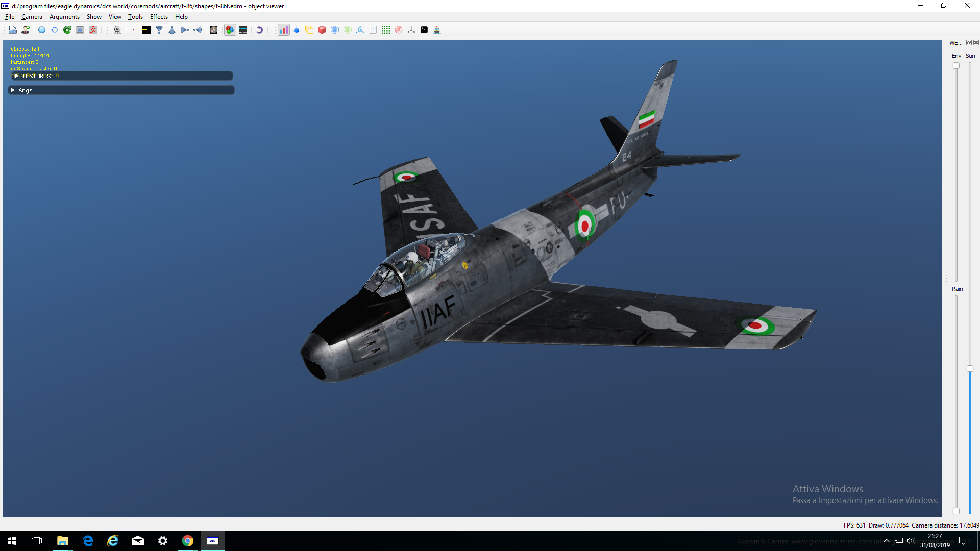Viewport: 980px width, 551px height.
Task: Click the small blue cube icon
Action: click(x=297, y=30)
